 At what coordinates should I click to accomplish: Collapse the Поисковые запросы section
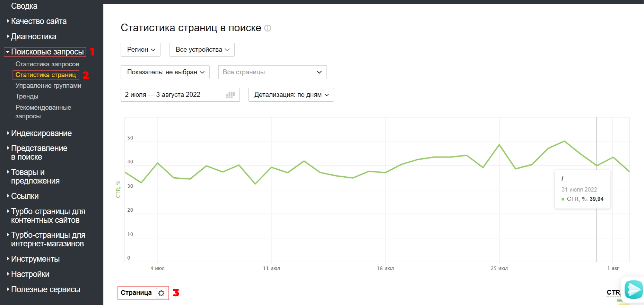click(x=45, y=52)
